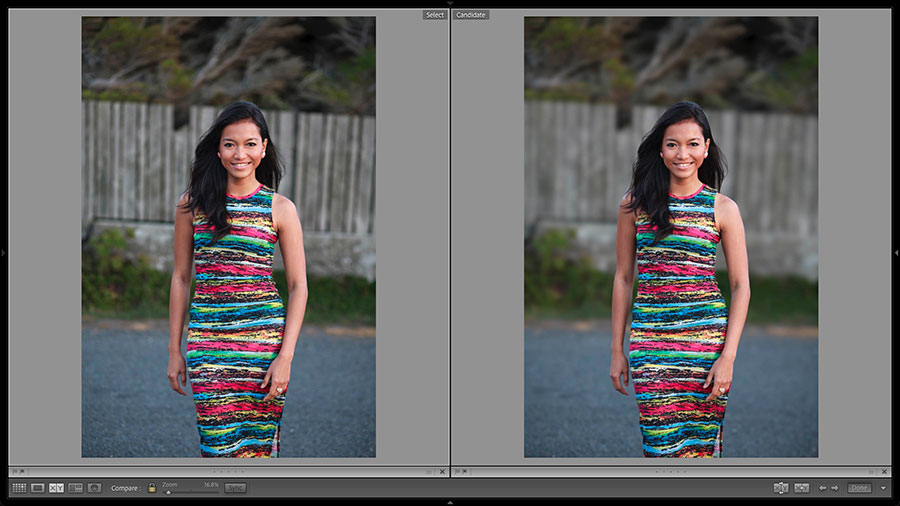Close the Select photo pane
Screen dimensions: 900x506
click(x=441, y=471)
